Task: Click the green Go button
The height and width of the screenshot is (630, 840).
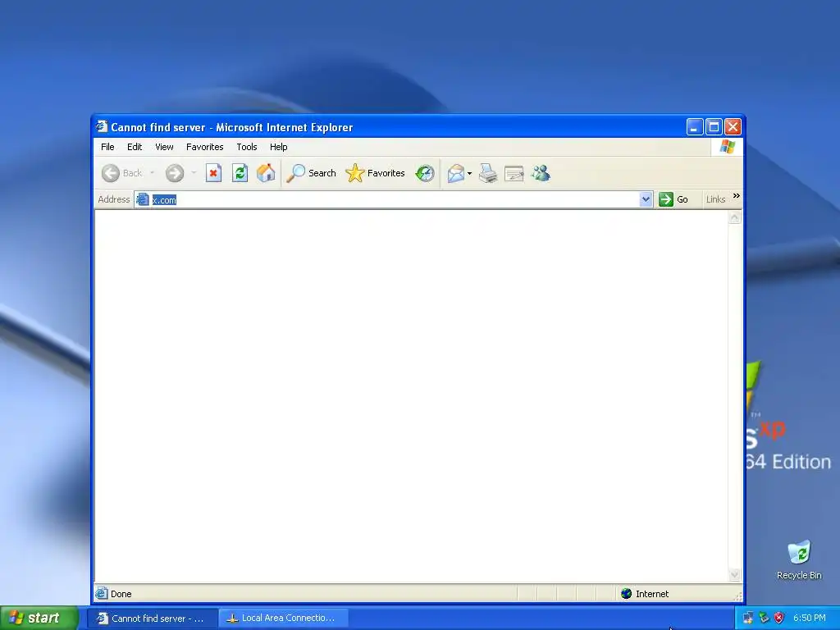Action: click(x=673, y=199)
